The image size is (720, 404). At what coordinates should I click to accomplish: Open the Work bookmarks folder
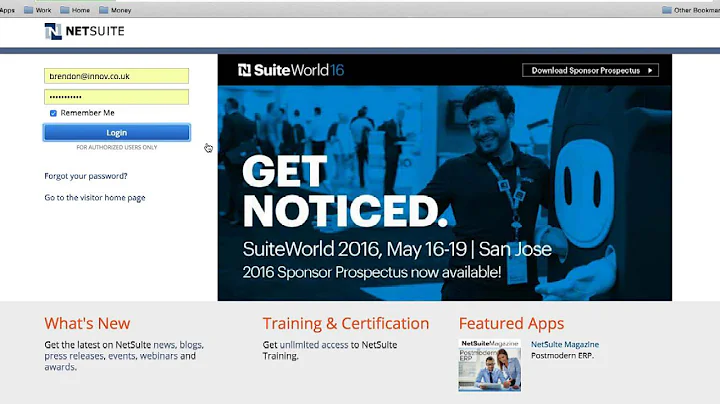click(x=38, y=10)
